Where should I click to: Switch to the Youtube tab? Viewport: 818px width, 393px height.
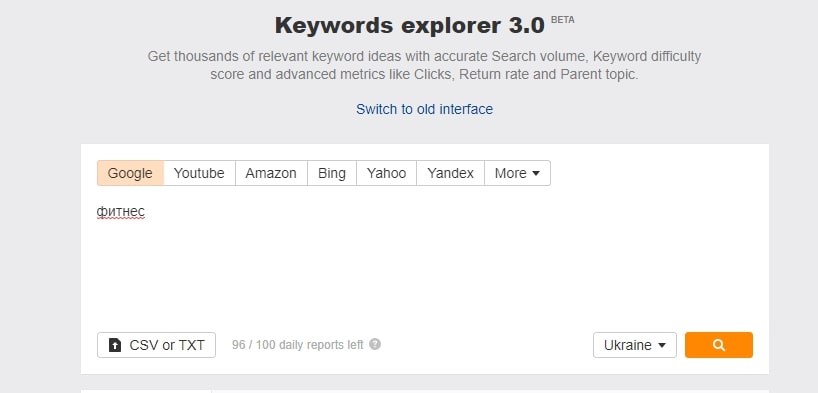point(199,173)
